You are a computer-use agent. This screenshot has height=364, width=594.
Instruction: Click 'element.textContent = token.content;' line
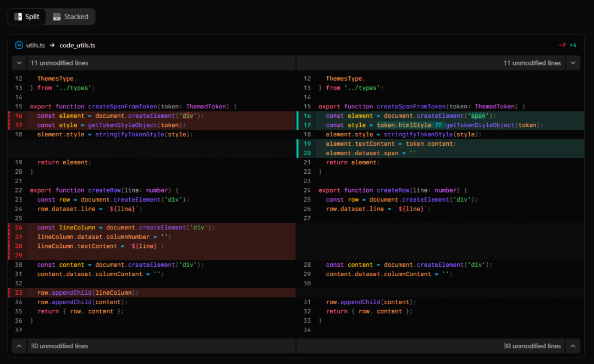[391, 144]
